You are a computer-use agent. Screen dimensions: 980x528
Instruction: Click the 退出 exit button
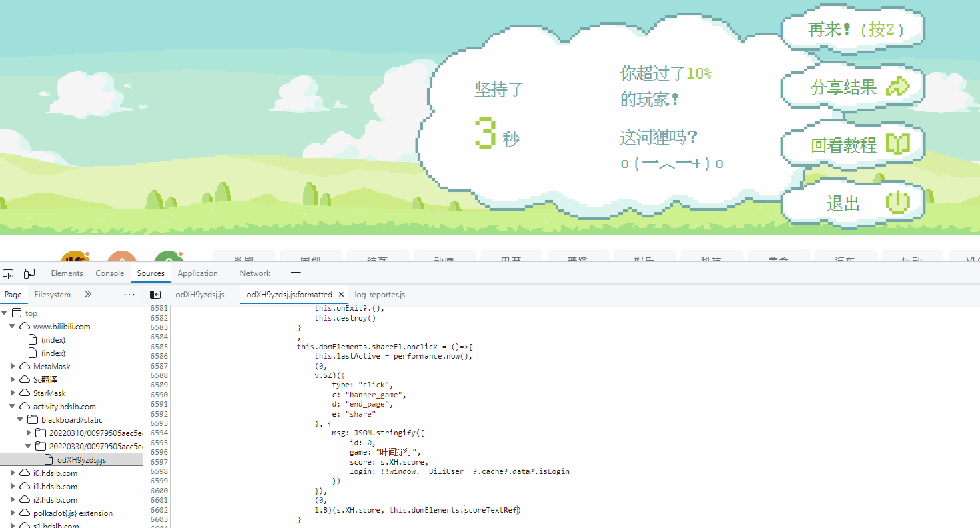point(852,203)
